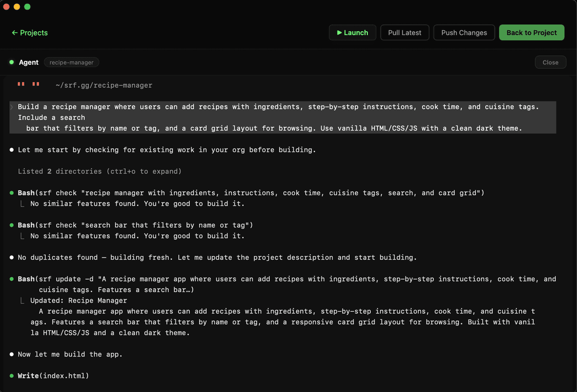
Task: Click the green dot beside Write(index.html)
Action: pos(12,376)
